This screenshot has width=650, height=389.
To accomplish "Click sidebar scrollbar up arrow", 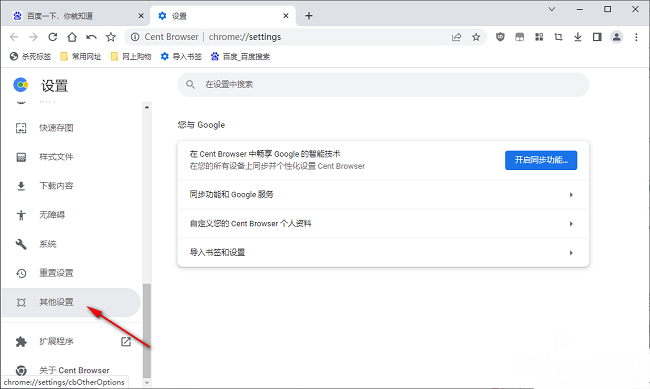I will coord(147,107).
